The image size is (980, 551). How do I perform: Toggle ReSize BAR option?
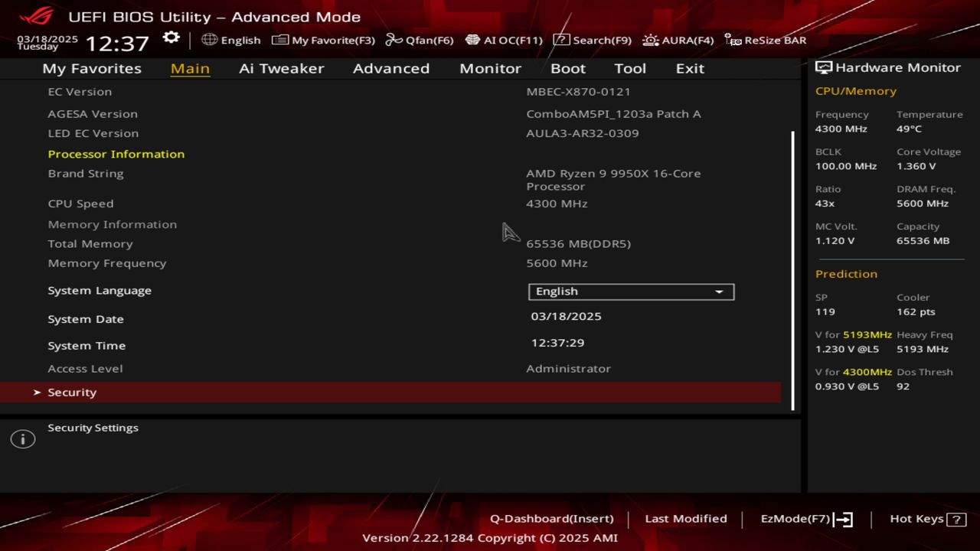[x=765, y=40]
